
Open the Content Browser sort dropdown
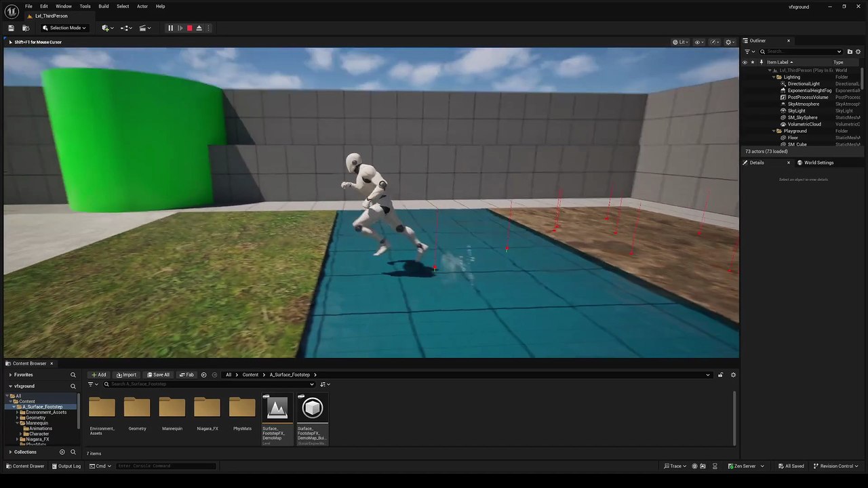[325, 384]
